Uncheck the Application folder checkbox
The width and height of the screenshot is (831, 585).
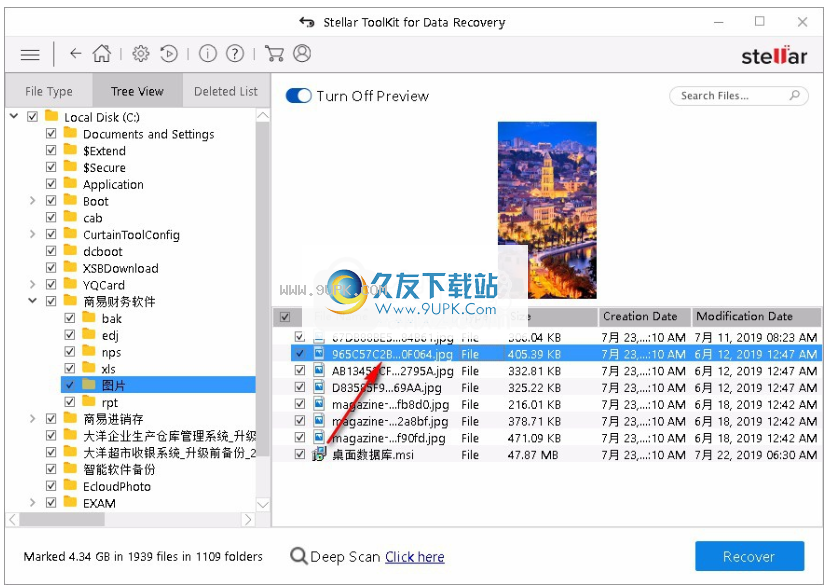pos(51,184)
